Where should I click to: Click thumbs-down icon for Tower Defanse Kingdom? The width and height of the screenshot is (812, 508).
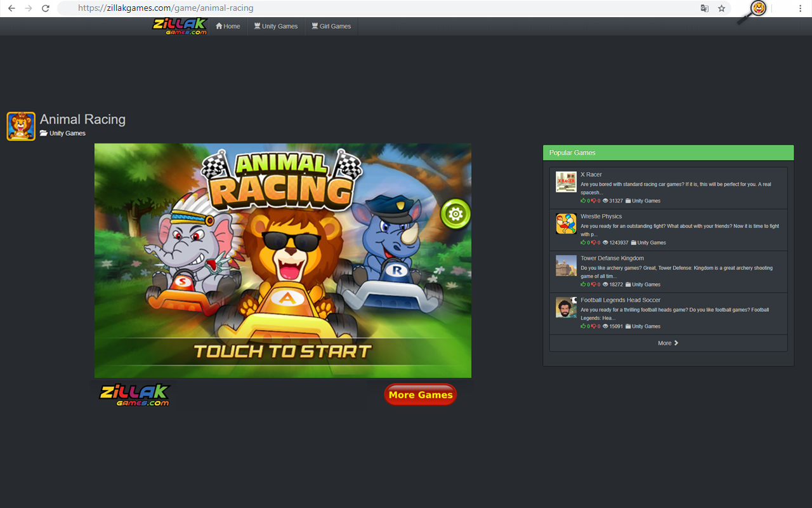coord(594,284)
